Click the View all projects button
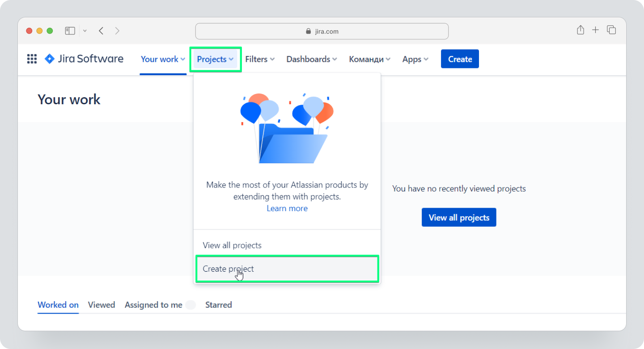644x349 pixels. (x=459, y=217)
